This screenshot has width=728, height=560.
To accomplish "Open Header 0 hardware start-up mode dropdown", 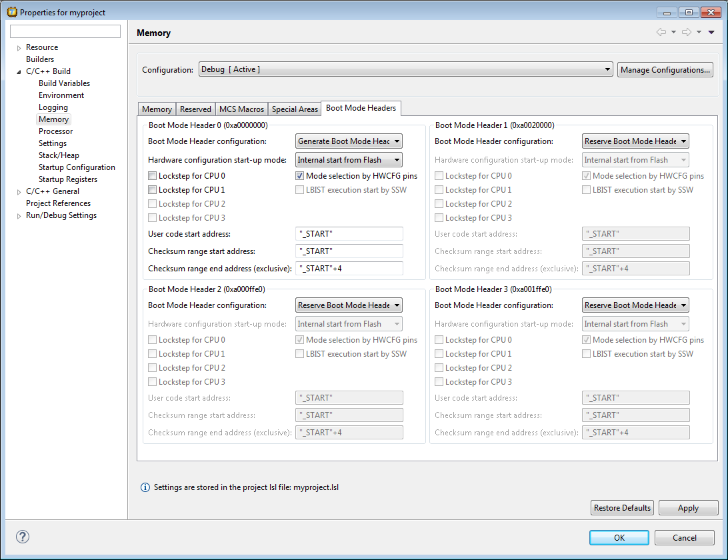I will 349,160.
